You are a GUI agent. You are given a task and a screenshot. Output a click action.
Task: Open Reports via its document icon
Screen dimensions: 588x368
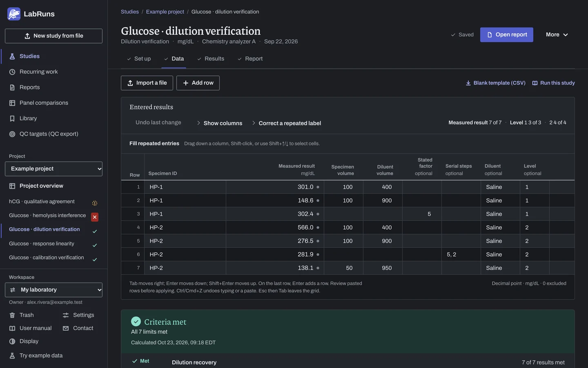pos(12,88)
